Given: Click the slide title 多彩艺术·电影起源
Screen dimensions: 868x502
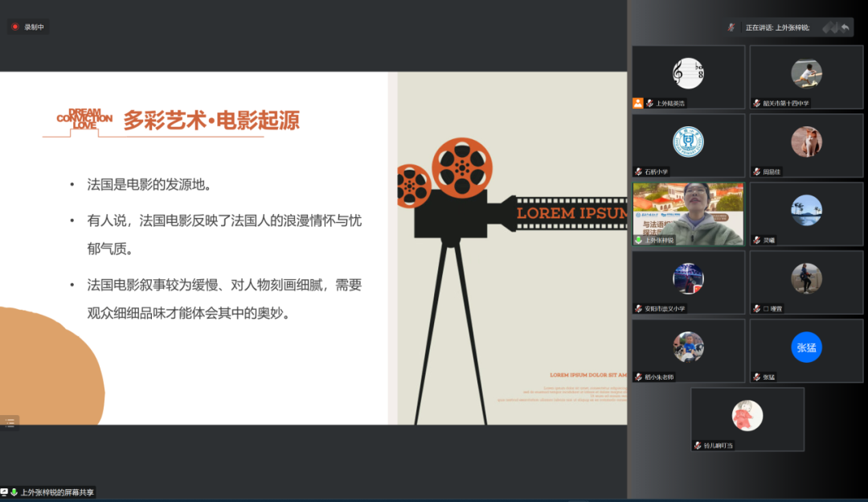Looking at the screenshot, I should point(211,120).
